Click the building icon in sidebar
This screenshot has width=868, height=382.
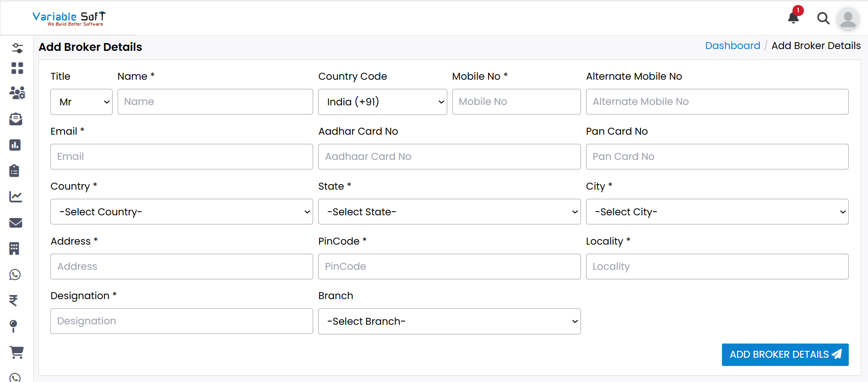(x=15, y=249)
